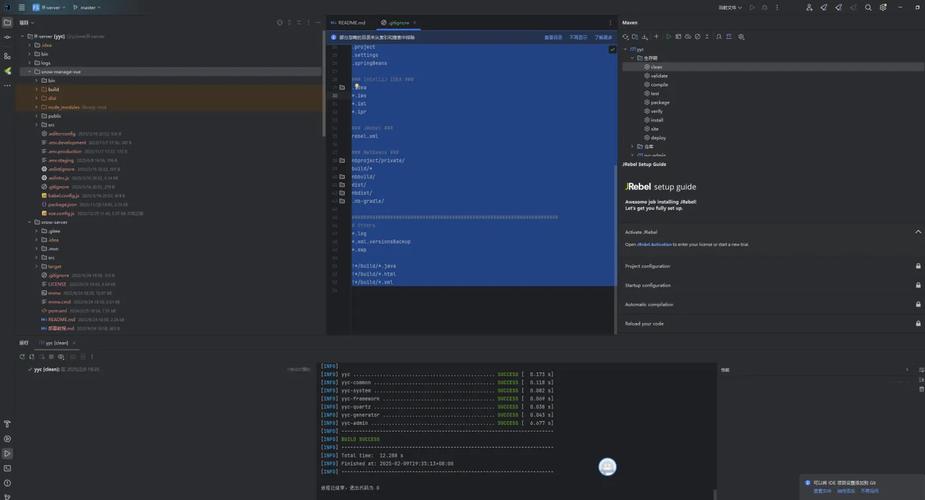Open the Problems tool window icon
The image size is (925, 500).
(x=7, y=483)
